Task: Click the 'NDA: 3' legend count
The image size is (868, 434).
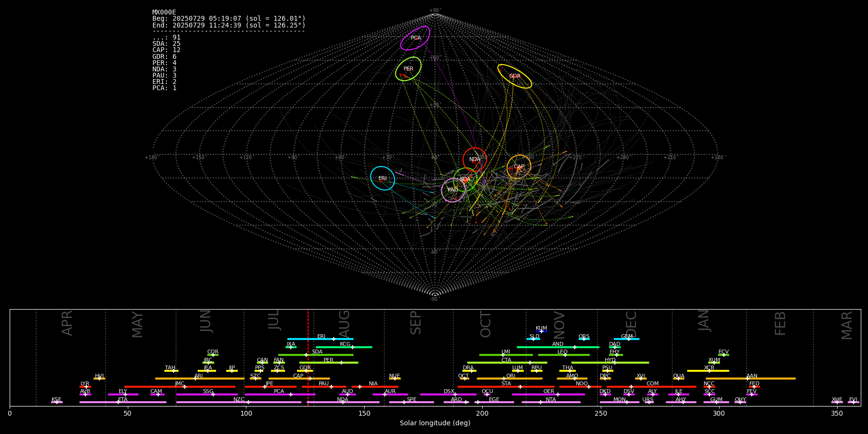Action: 164,69
